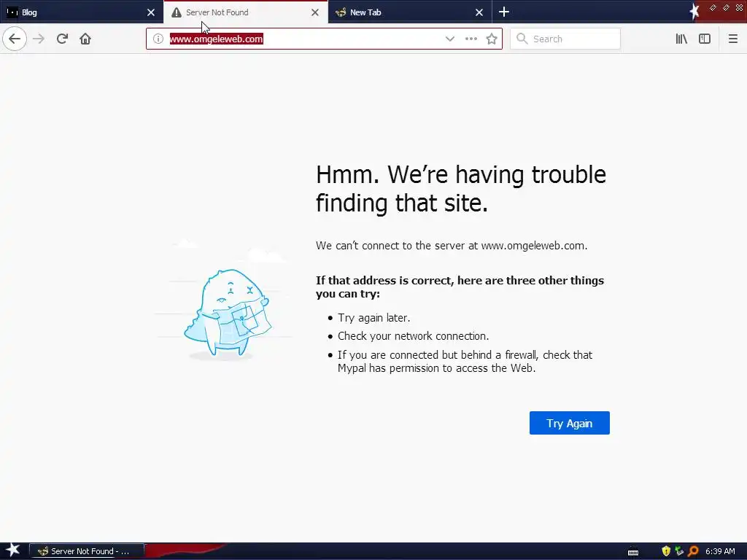Image resolution: width=747 pixels, height=560 pixels.
Task: Click into the Search box
Action: coord(565,39)
